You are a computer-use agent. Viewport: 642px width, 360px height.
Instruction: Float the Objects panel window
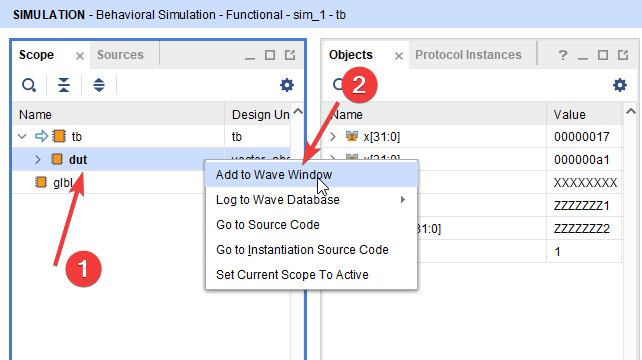pos(623,55)
